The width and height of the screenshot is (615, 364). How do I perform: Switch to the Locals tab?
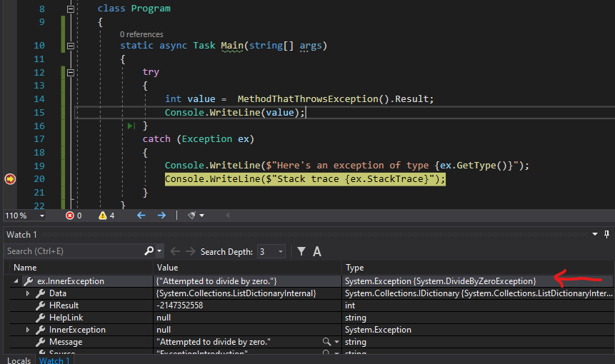click(19, 360)
